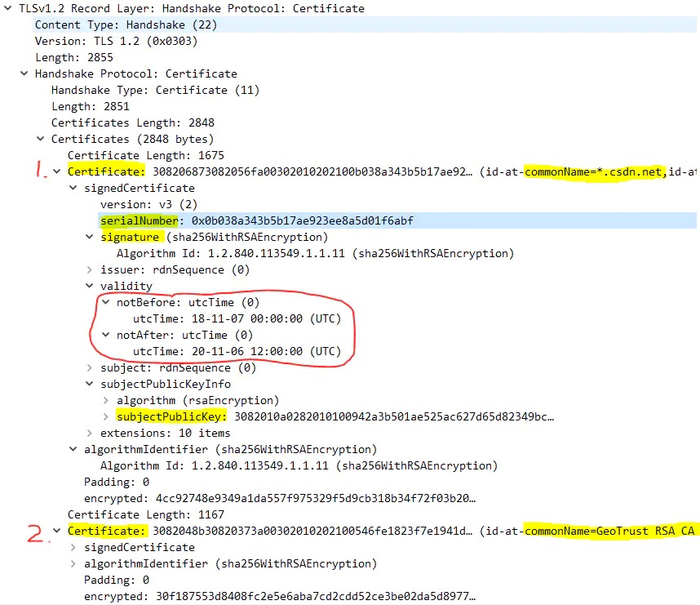Select the Length: 2855 row
This screenshot has height=605, width=700.
[74, 57]
